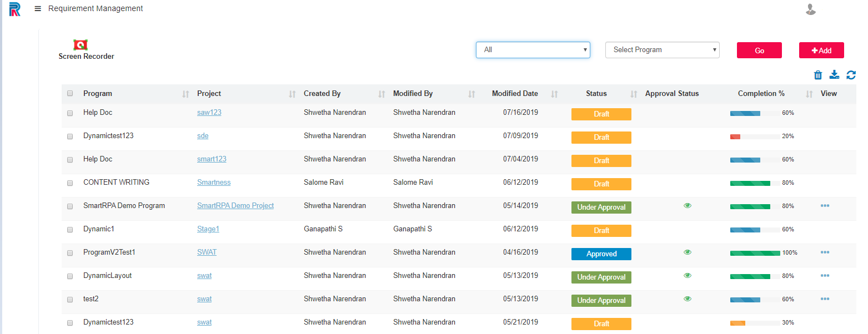Viewport: 868px width, 334px height.
Task: Click the 100% completion progress bar
Action: (755, 253)
